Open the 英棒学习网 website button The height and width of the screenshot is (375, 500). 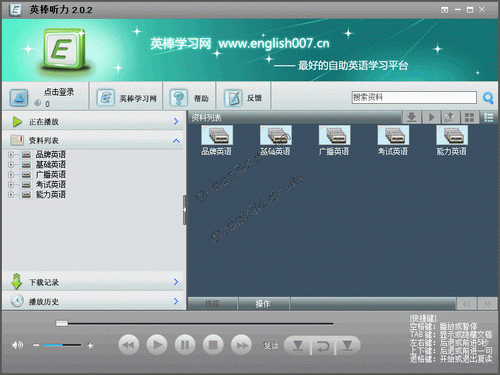click(126, 98)
